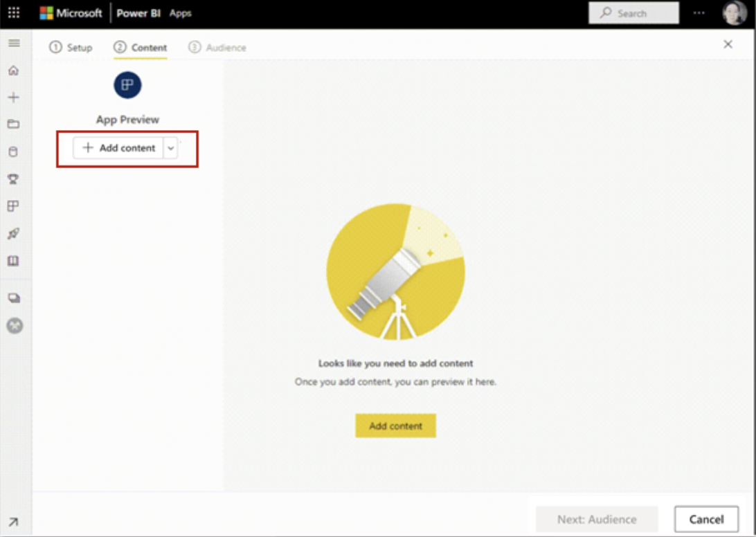Click the diagonal expand arrow at bottom left

point(15,522)
